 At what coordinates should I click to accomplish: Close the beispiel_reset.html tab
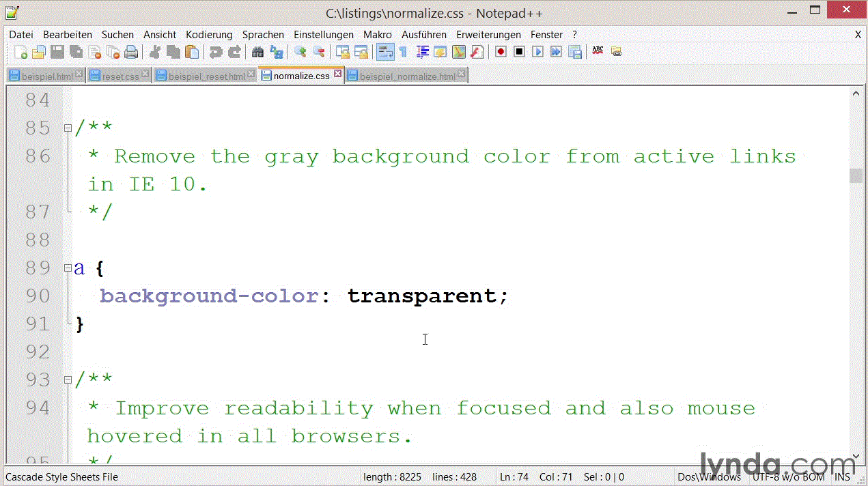point(251,74)
